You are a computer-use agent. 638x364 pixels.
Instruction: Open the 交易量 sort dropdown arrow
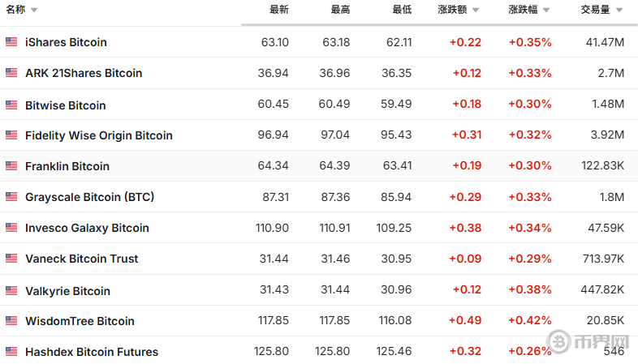(x=619, y=11)
